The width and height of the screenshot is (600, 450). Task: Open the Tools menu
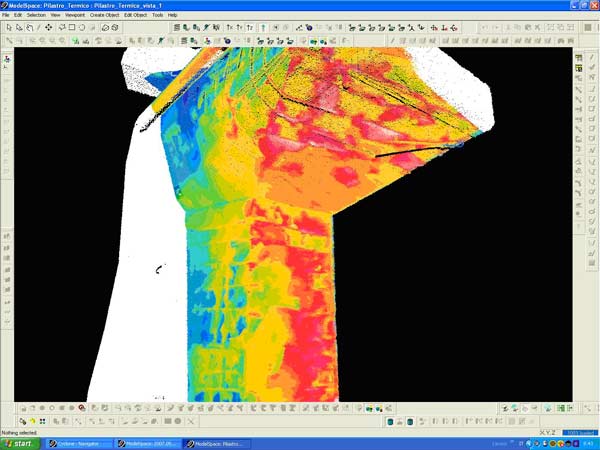click(x=158, y=15)
